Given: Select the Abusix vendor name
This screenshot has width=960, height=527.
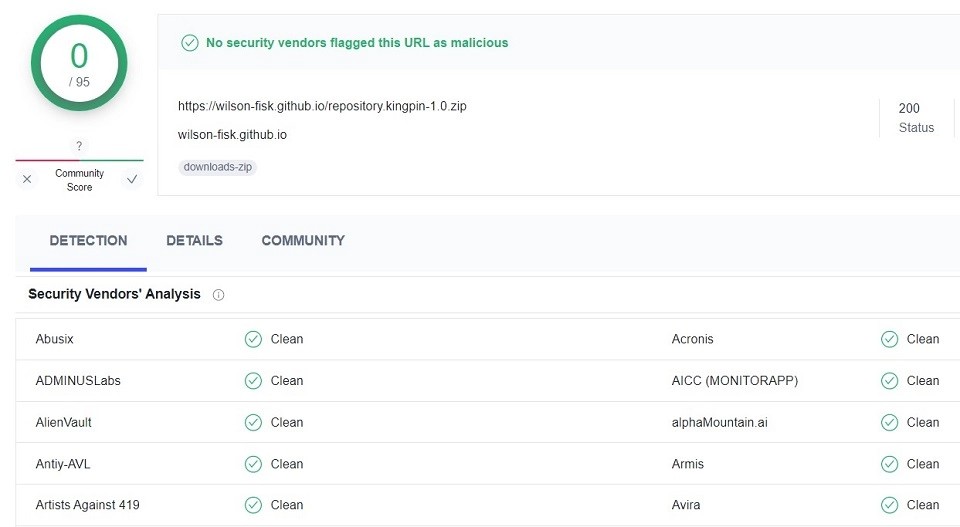Looking at the screenshot, I should click(54, 339).
